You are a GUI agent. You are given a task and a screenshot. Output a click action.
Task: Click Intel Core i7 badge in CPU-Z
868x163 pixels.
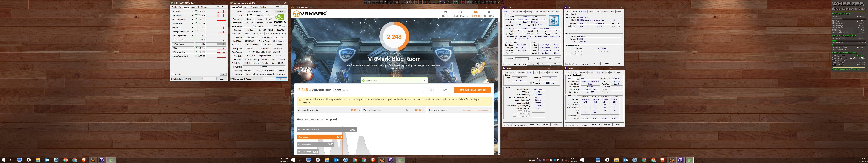tap(554, 20)
